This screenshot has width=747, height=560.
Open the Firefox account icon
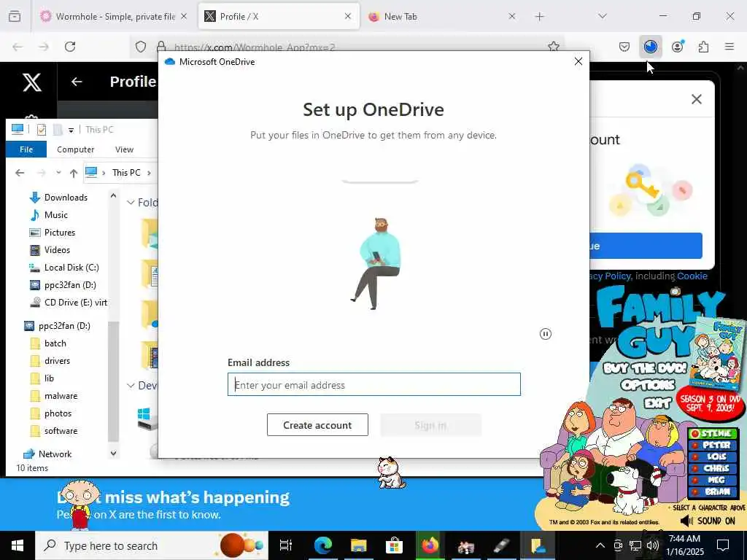point(678,47)
